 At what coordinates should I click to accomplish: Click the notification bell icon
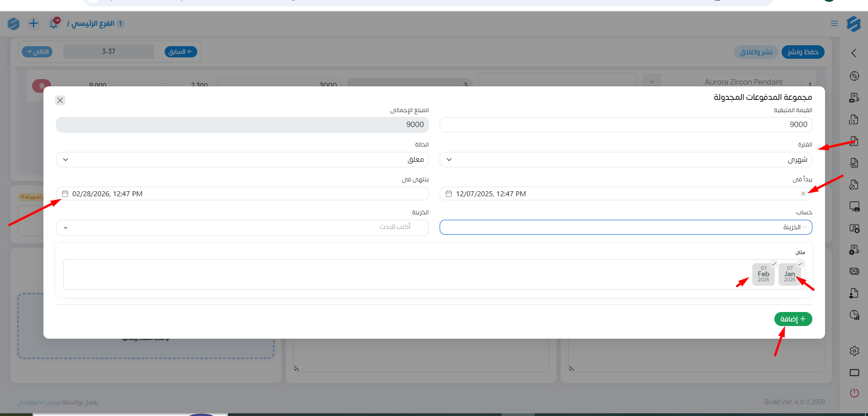tap(54, 24)
